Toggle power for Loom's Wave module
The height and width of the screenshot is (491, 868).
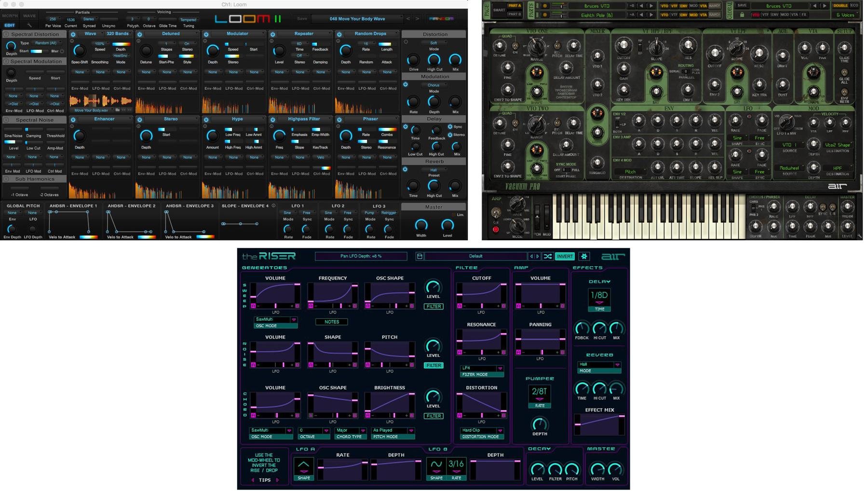pyautogui.click(x=73, y=34)
